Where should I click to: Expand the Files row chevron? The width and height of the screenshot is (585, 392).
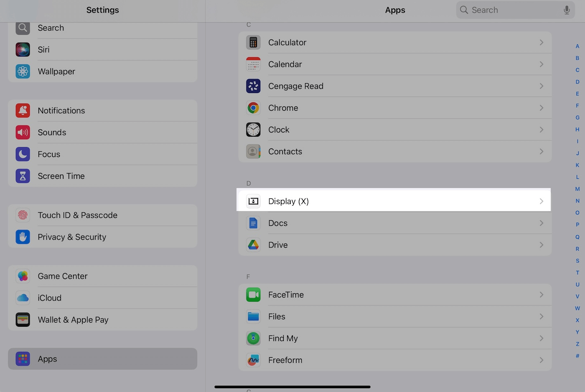click(542, 316)
